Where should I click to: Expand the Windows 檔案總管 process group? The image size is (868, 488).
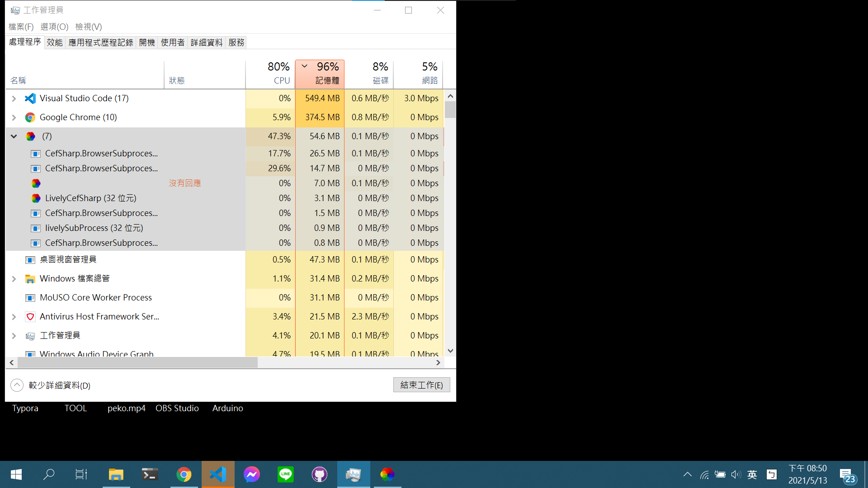point(14,279)
